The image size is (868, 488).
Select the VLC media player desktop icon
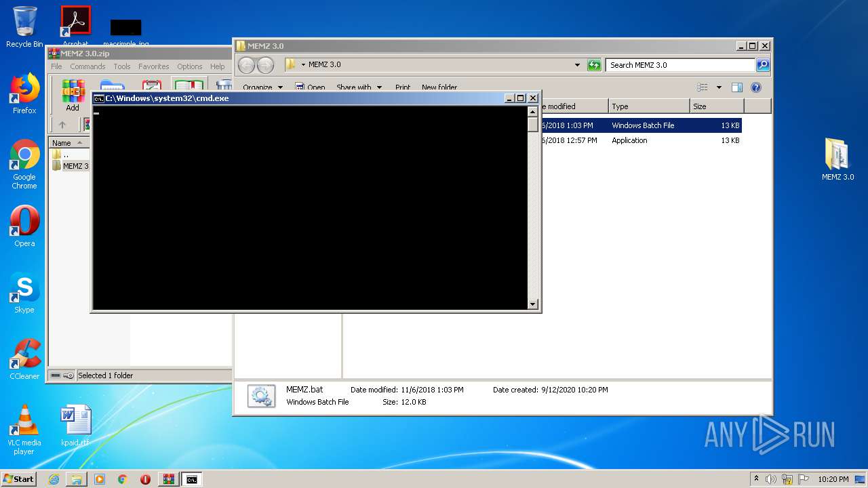24,430
